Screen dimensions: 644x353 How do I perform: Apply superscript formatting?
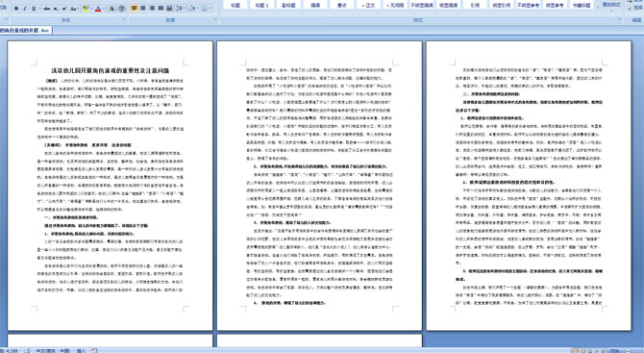click(64, 9)
